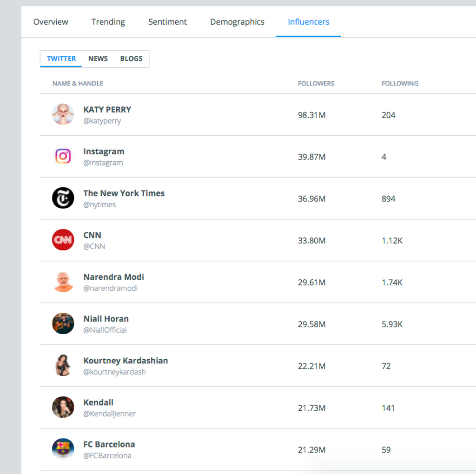Open the Niall Horan name link
This screenshot has height=474, width=476.
106,319
